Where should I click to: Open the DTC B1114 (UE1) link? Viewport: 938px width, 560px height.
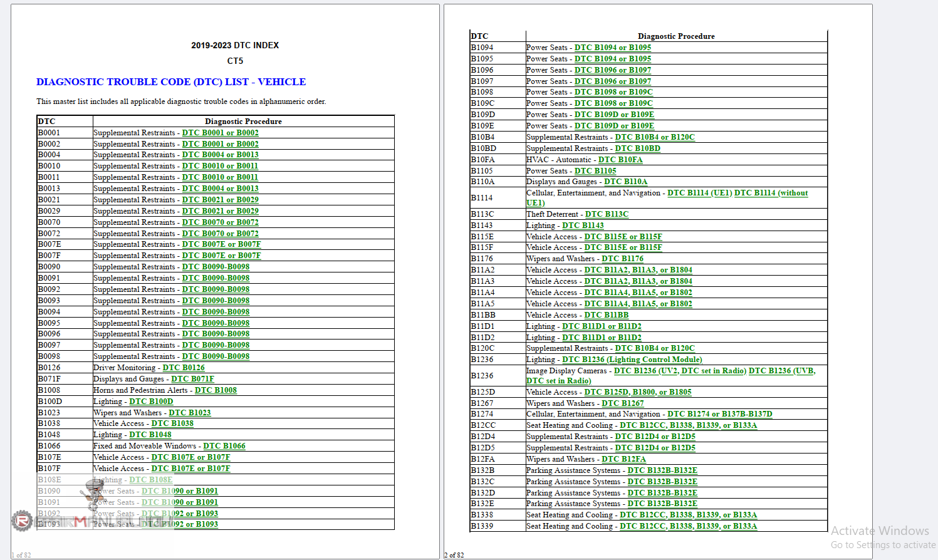[700, 193]
